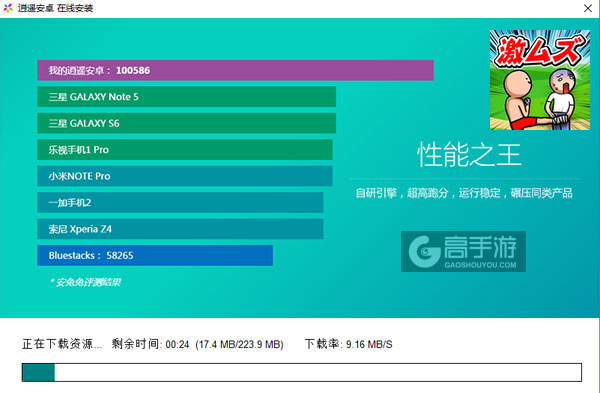Viewport: 600px width, 393px height.
Task: Click the 三星 GALAXY S6 bar
Action: point(186,123)
